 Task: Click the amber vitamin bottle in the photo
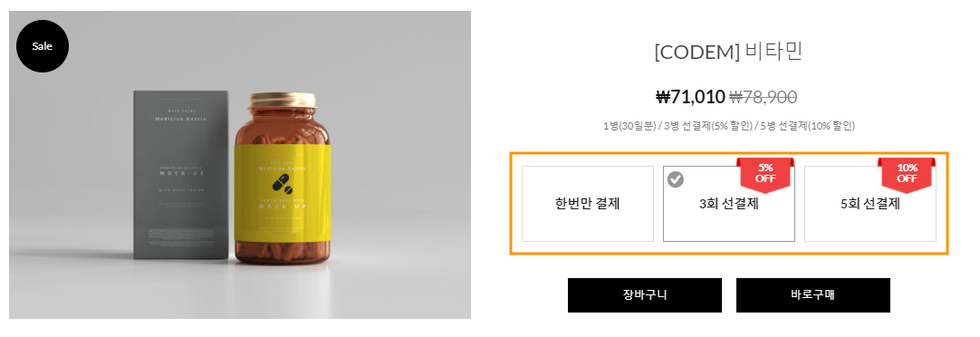click(x=283, y=181)
